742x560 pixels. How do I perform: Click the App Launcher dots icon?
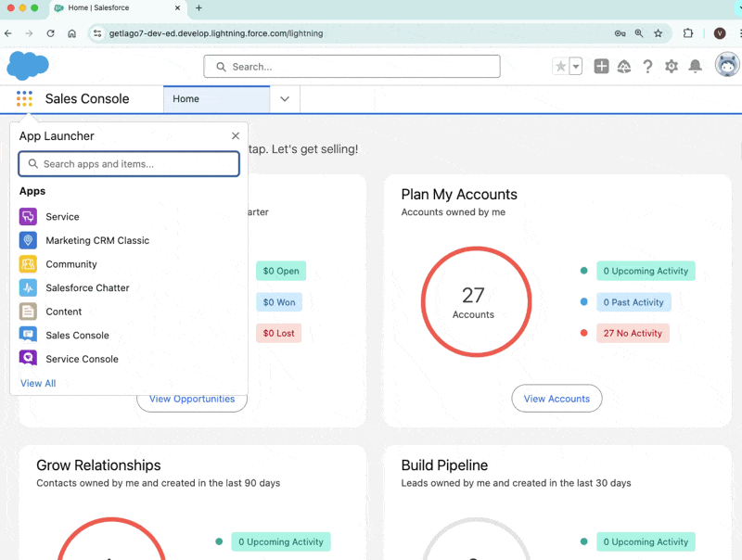click(x=24, y=99)
